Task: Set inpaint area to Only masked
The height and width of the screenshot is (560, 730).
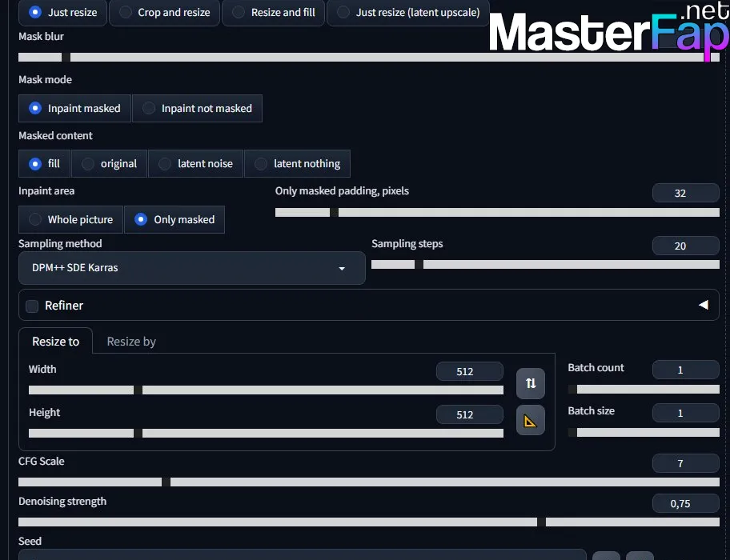Action: (x=174, y=219)
